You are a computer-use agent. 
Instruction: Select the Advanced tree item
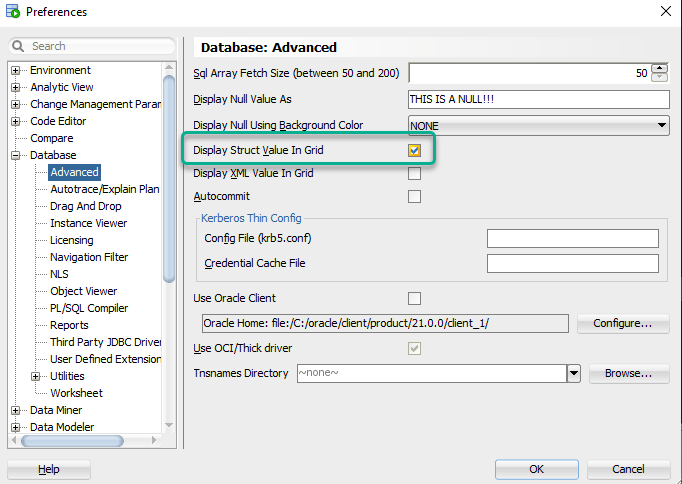(x=74, y=172)
